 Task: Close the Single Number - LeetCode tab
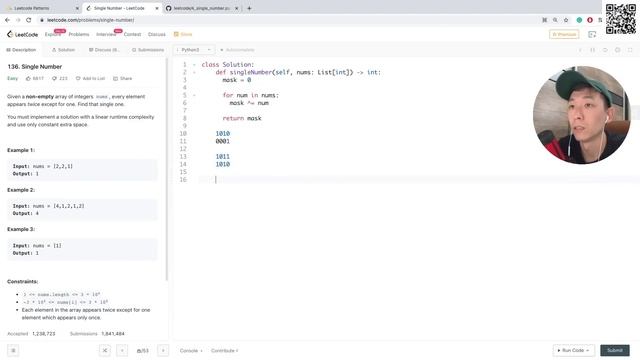pos(157,8)
